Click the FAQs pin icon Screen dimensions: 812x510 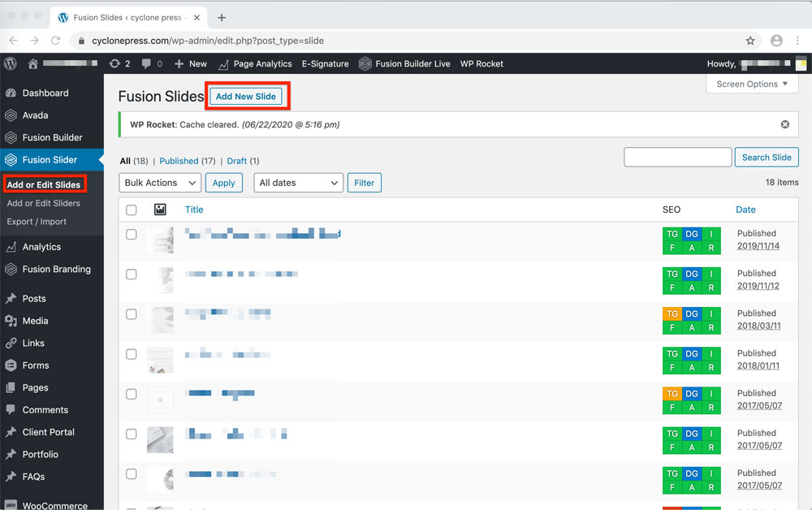[11, 477]
